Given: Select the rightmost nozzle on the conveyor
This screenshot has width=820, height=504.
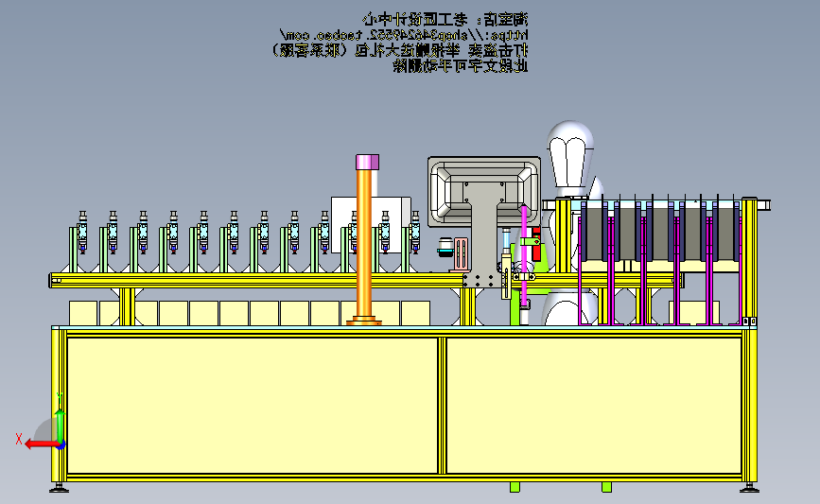Looking at the screenshot, I should click(x=415, y=232).
